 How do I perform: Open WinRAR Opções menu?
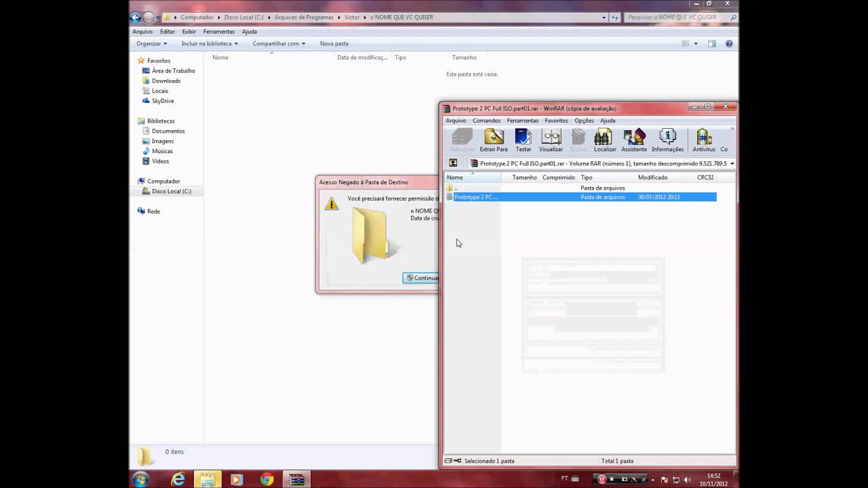coord(584,121)
